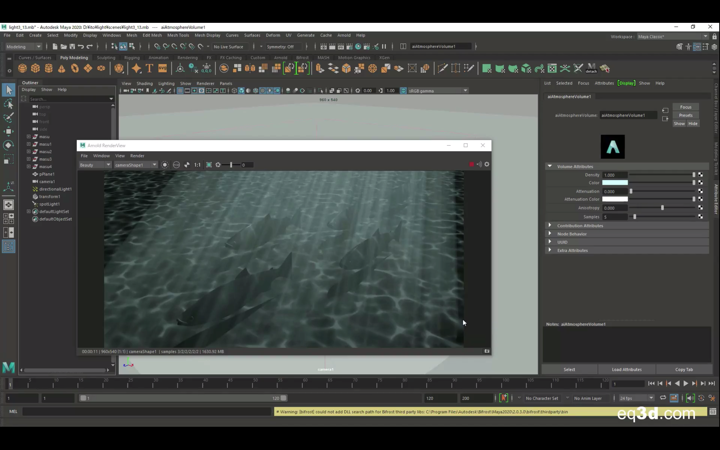Open the cameraShape1 camera dropdown
Viewport: 720px width, 450px height.
135,165
